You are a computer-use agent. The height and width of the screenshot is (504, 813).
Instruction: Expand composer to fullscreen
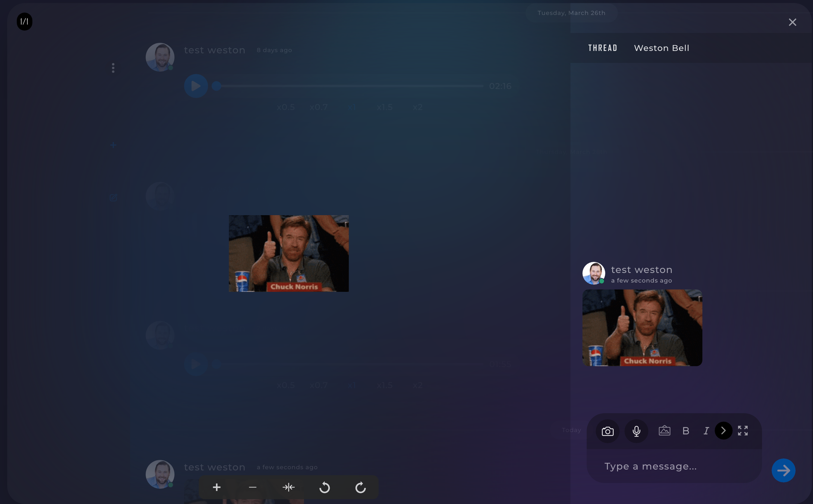[x=743, y=431]
